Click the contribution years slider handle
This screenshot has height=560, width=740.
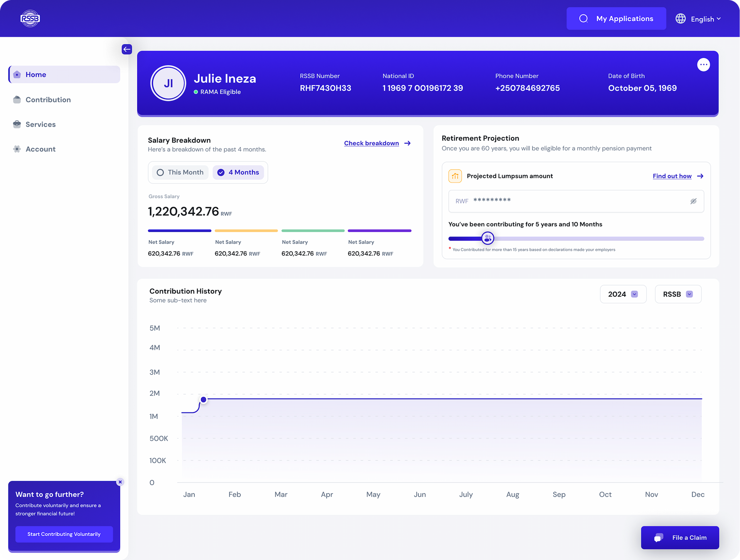[488, 238]
